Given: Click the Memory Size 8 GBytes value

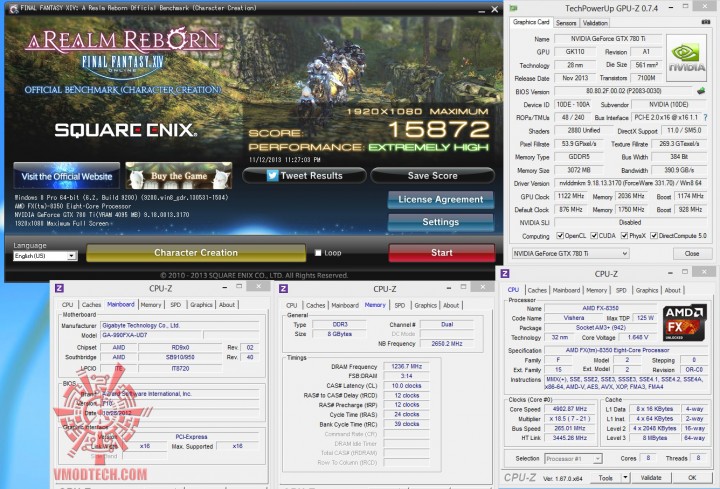Looking at the screenshot, I should tap(339, 334).
